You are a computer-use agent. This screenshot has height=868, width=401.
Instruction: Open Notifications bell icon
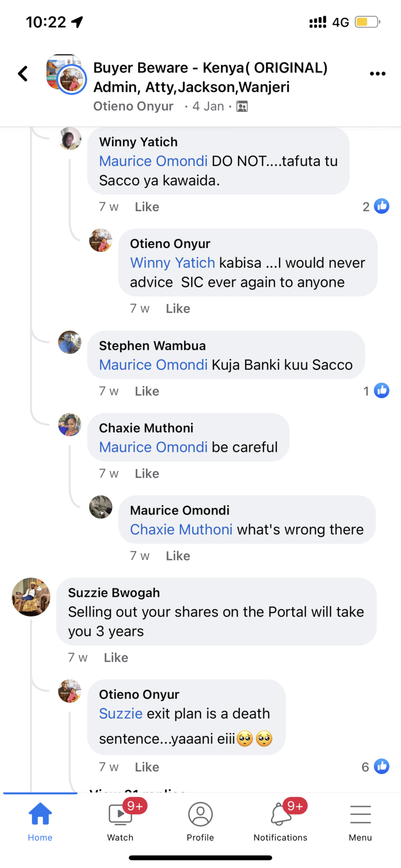coord(280,814)
